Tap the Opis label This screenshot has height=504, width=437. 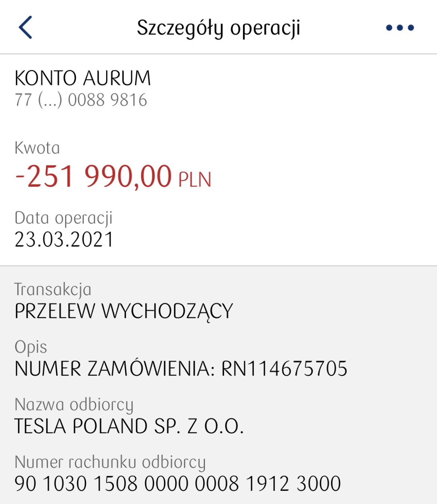click(x=31, y=347)
